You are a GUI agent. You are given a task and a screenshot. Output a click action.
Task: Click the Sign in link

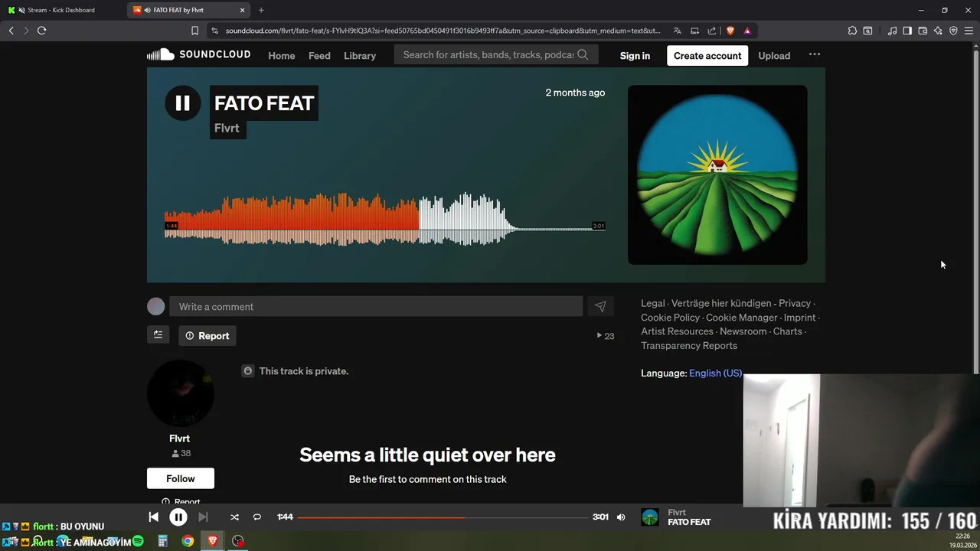pos(635,55)
